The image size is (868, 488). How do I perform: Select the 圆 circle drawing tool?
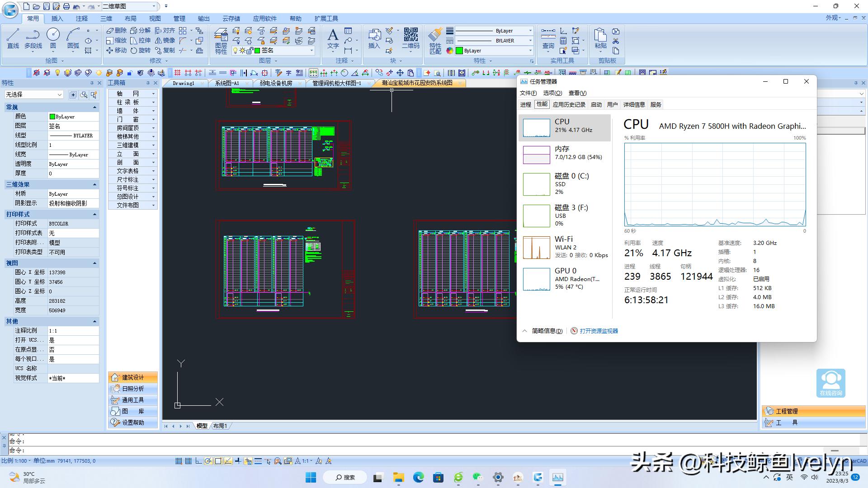click(x=53, y=38)
